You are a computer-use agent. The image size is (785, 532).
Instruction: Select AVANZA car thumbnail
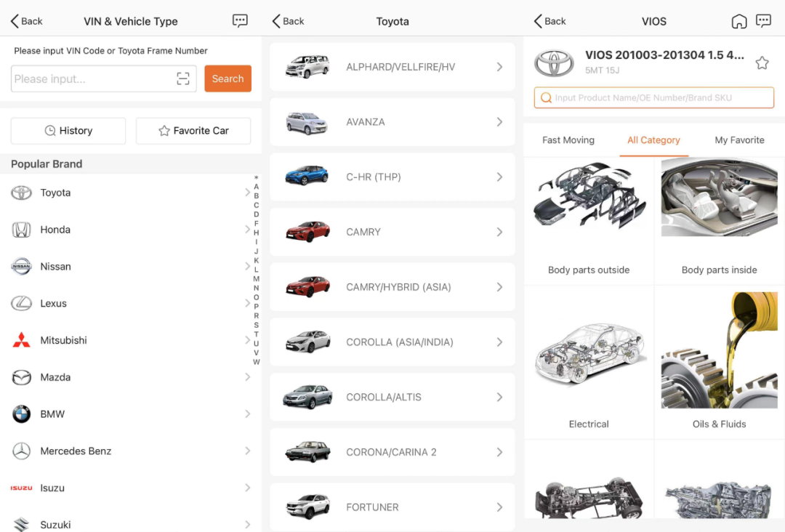[x=307, y=123]
